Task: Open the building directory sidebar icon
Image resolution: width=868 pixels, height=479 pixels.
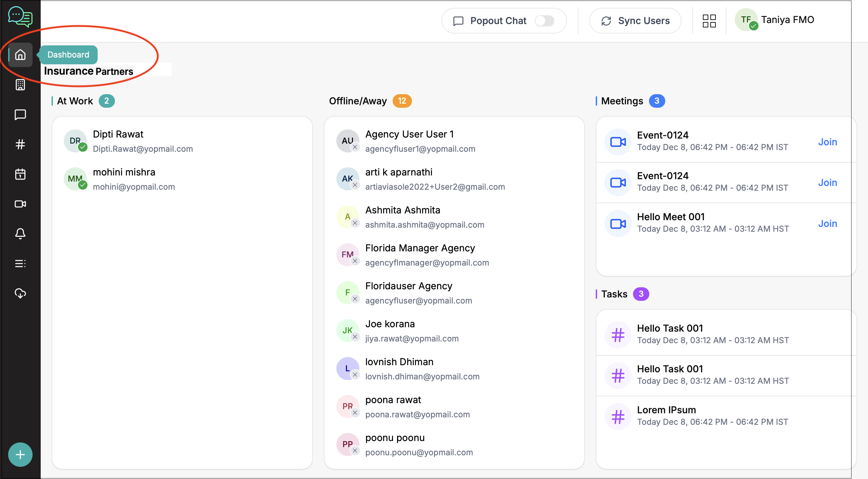Action: pyautogui.click(x=20, y=85)
